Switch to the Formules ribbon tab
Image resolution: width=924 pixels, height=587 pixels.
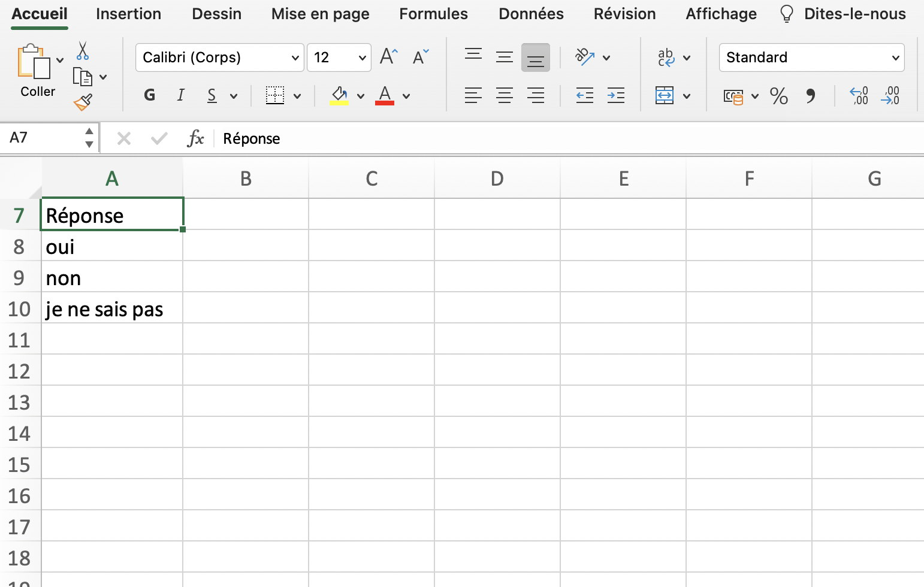tap(433, 14)
